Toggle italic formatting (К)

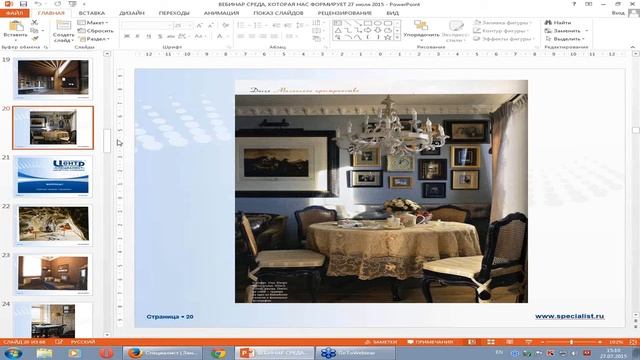[138, 36]
